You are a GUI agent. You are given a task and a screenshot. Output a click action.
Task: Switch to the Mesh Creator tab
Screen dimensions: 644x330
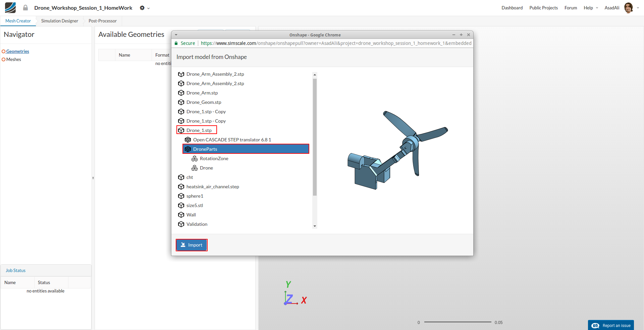click(x=18, y=21)
